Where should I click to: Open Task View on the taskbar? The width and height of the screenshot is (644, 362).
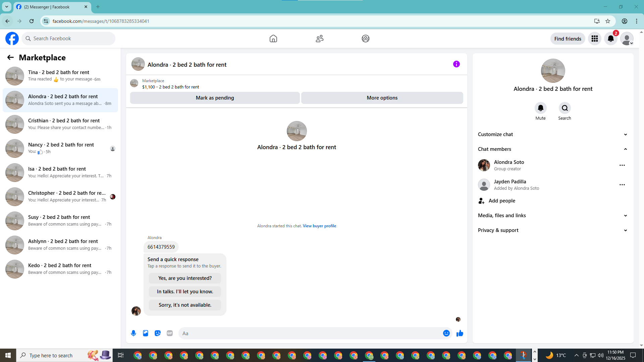121,355
